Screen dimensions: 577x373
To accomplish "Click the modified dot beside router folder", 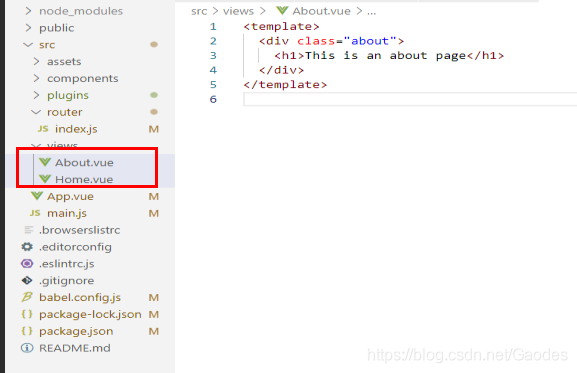I will click(x=154, y=112).
